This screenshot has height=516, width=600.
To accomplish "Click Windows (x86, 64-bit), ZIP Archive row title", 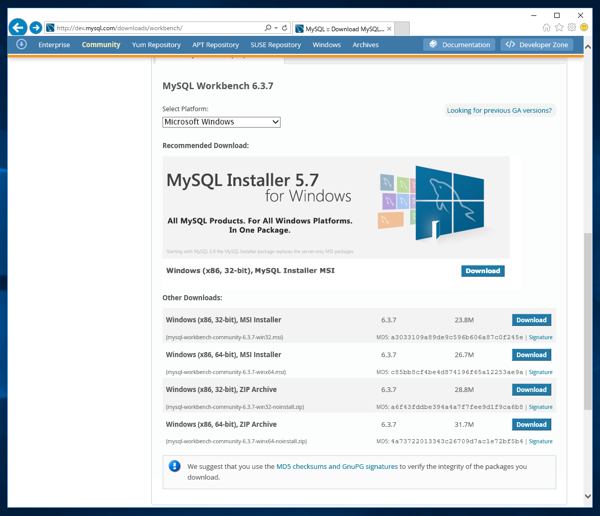I will coord(221,425).
